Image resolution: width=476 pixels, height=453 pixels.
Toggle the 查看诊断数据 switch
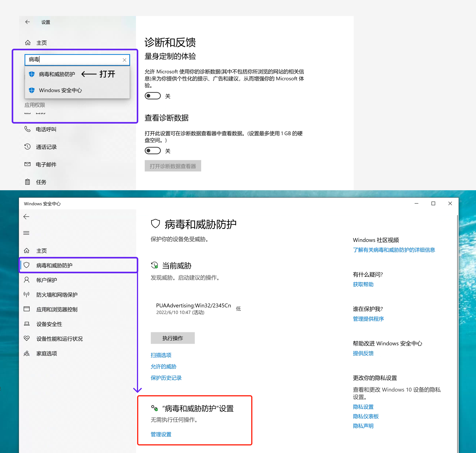point(153,151)
